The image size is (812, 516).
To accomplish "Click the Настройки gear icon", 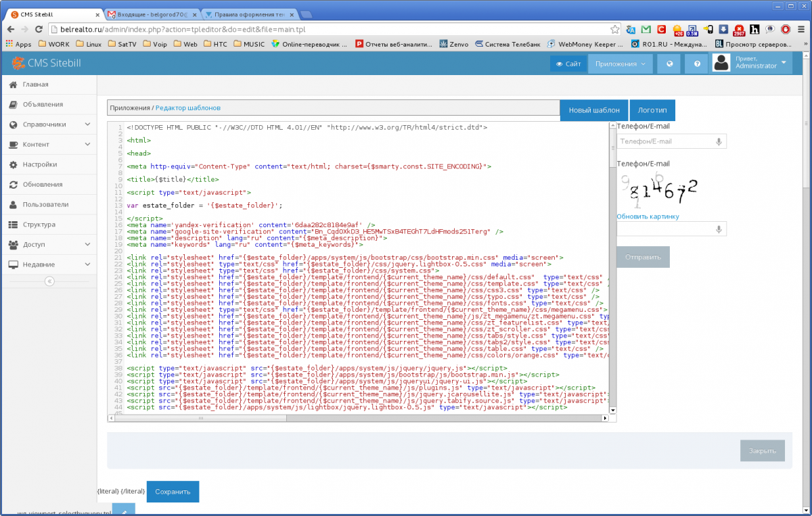I will pyautogui.click(x=13, y=164).
